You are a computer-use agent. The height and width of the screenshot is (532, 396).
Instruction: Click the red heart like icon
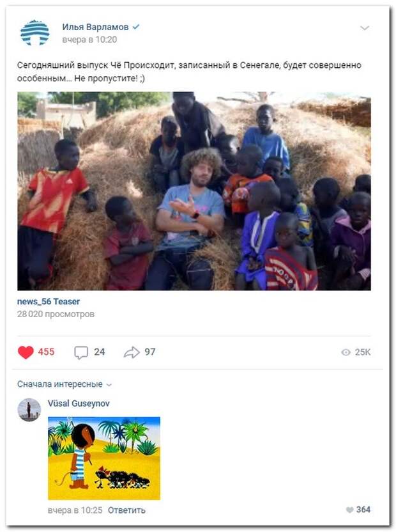[26, 352]
